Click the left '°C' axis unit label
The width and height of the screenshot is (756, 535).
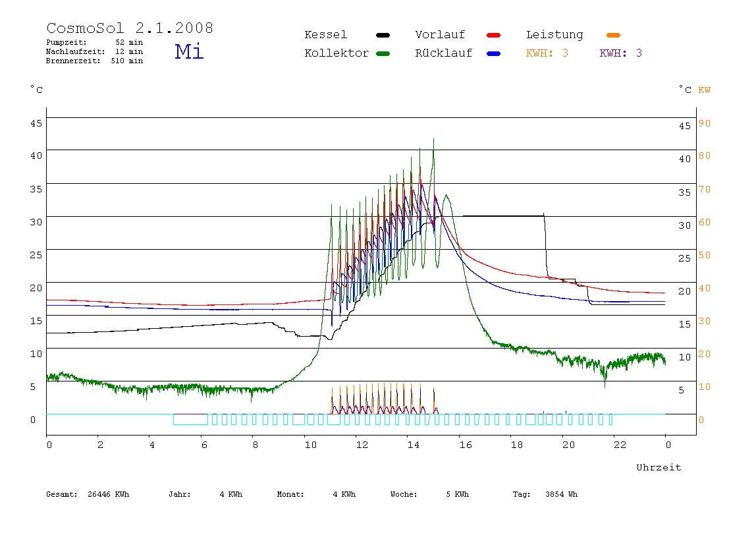36,89
